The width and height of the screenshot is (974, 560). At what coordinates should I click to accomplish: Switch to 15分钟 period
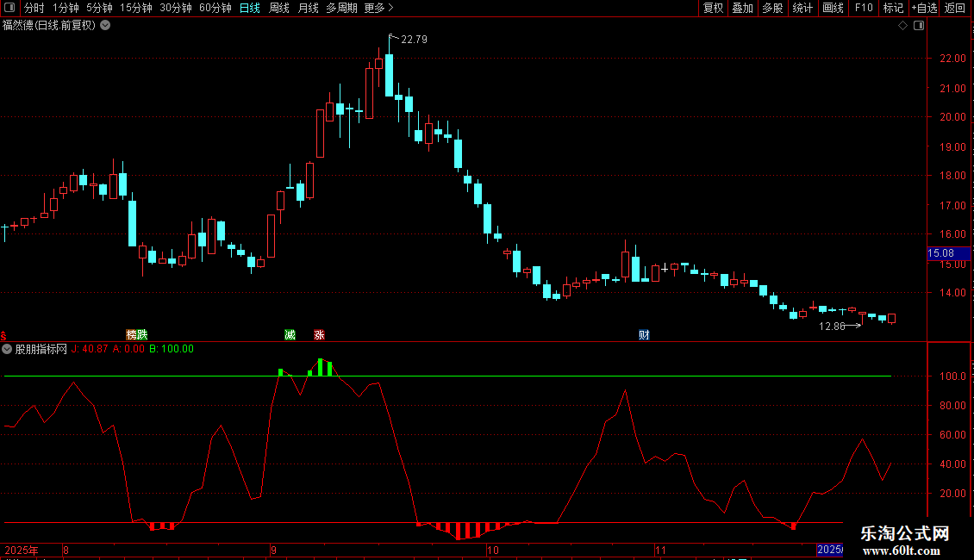135,8
